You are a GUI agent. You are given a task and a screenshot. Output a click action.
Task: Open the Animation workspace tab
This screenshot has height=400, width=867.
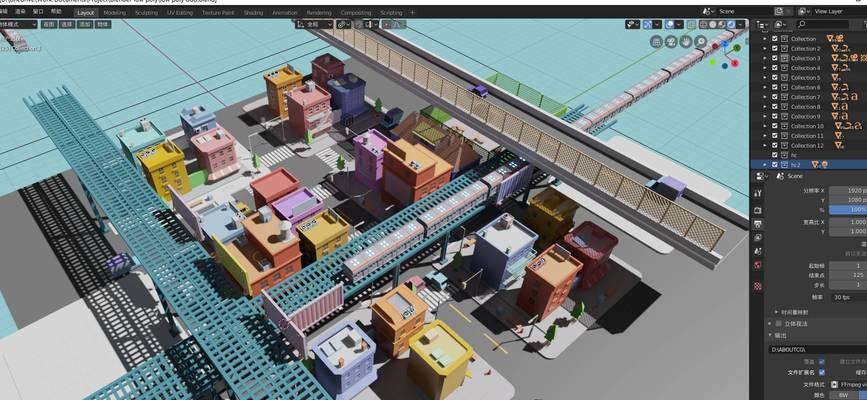285,13
